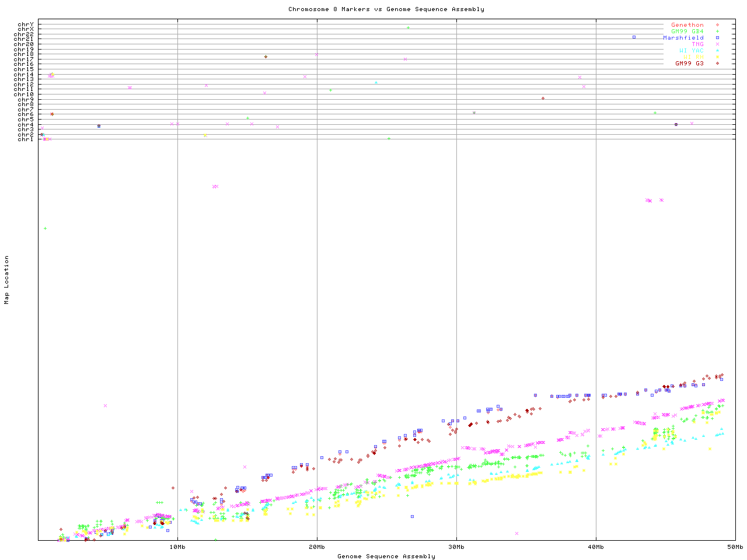The image size is (747, 560).
Task: Select the cyan triangle WI YAC legend marker
Action: pos(717,51)
